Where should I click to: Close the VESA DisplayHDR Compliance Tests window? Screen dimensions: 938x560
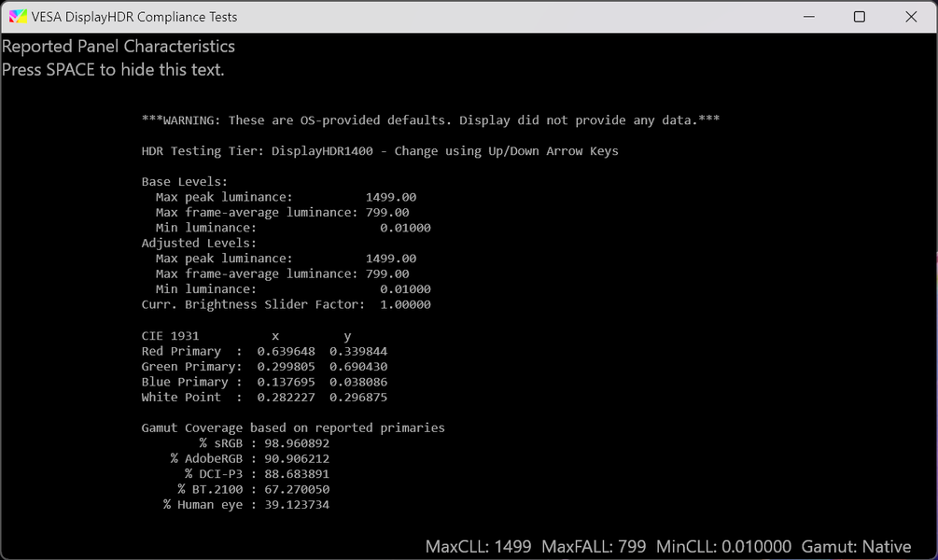[x=912, y=17]
